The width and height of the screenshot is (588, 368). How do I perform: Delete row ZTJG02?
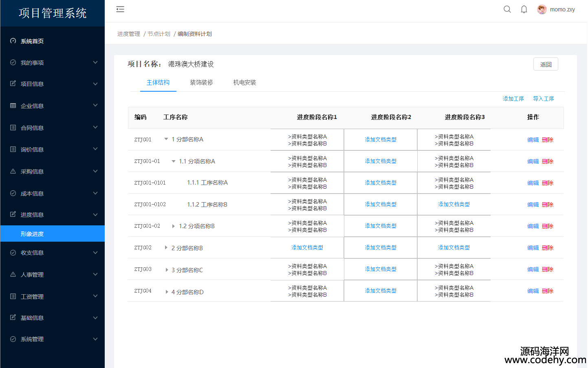click(x=548, y=248)
